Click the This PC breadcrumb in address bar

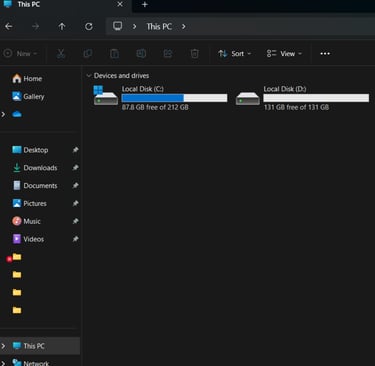159,27
